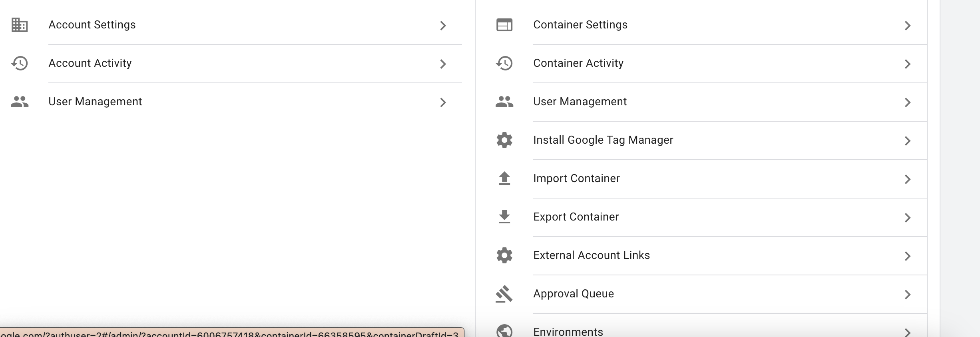Image resolution: width=980 pixels, height=337 pixels.
Task: Click the chevron beside Approval Queue
Action: pyautogui.click(x=908, y=295)
